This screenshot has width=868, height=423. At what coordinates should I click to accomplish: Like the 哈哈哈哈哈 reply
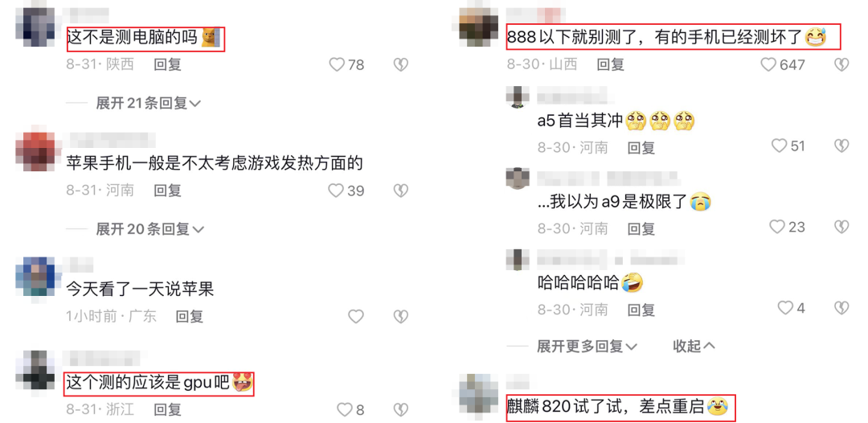[x=785, y=307]
